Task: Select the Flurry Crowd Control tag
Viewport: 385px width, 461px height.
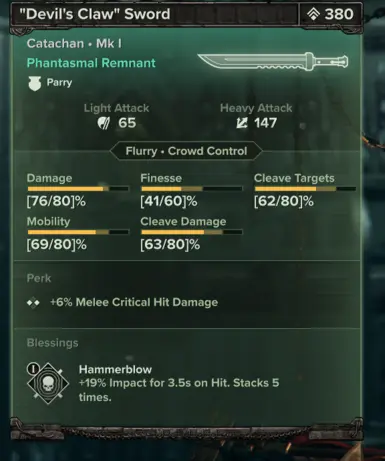Action: point(186,151)
